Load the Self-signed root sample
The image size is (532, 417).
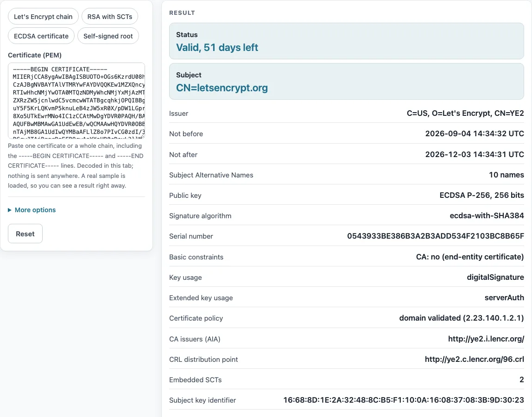[108, 36]
